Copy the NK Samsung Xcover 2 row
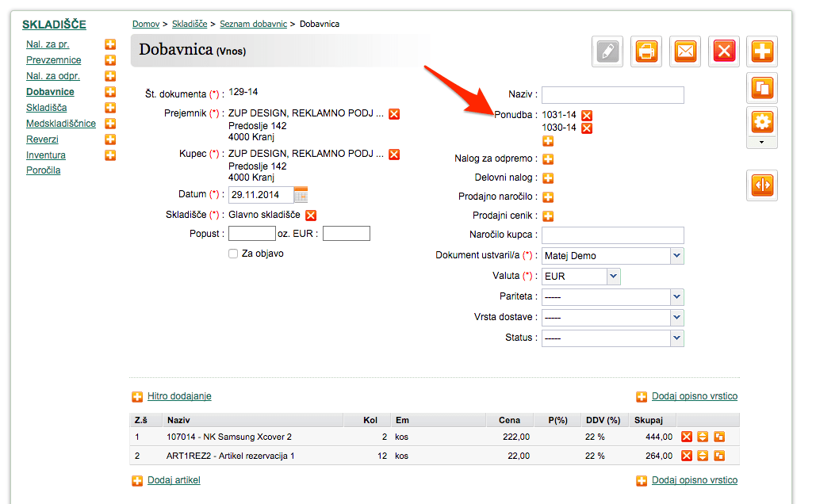Viewport: 839px width, 504px height. pyautogui.click(x=719, y=437)
